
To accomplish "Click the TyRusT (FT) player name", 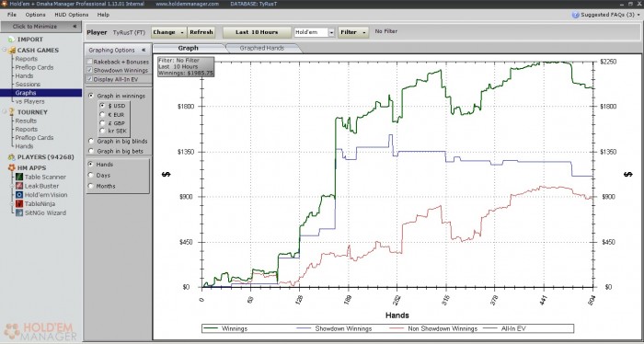I will tap(129, 32).
